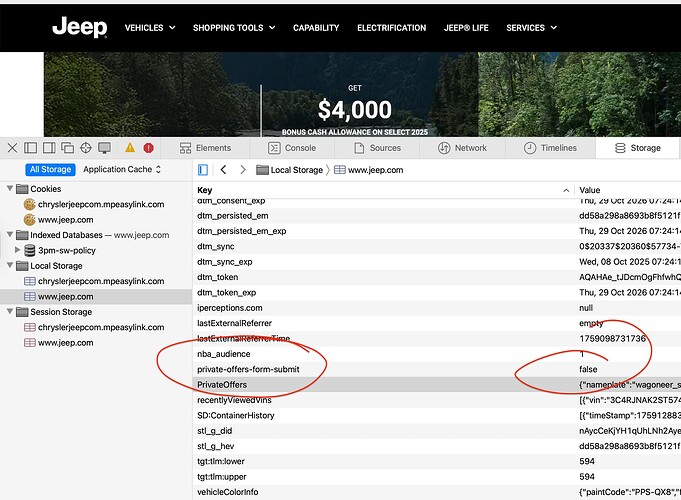
Task: Go back using the left arrow
Action: (x=224, y=170)
